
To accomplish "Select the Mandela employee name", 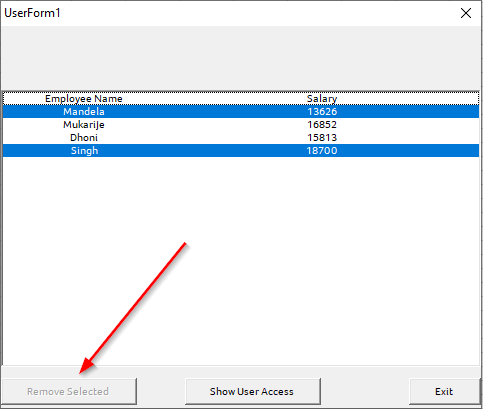I will 84,112.
